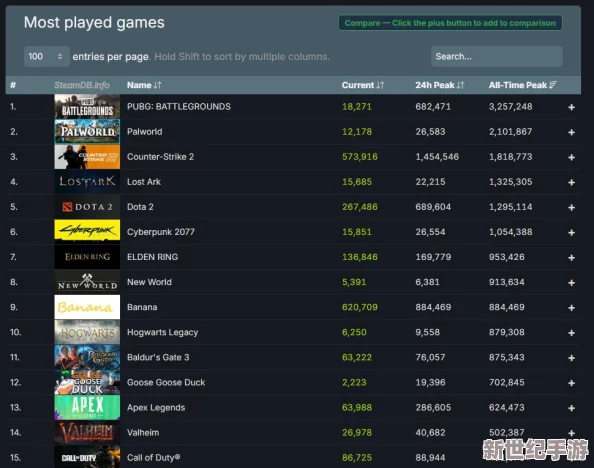Click the plus icon for Palworld
Viewport: 594px width, 468px height.
coord(571,133)
